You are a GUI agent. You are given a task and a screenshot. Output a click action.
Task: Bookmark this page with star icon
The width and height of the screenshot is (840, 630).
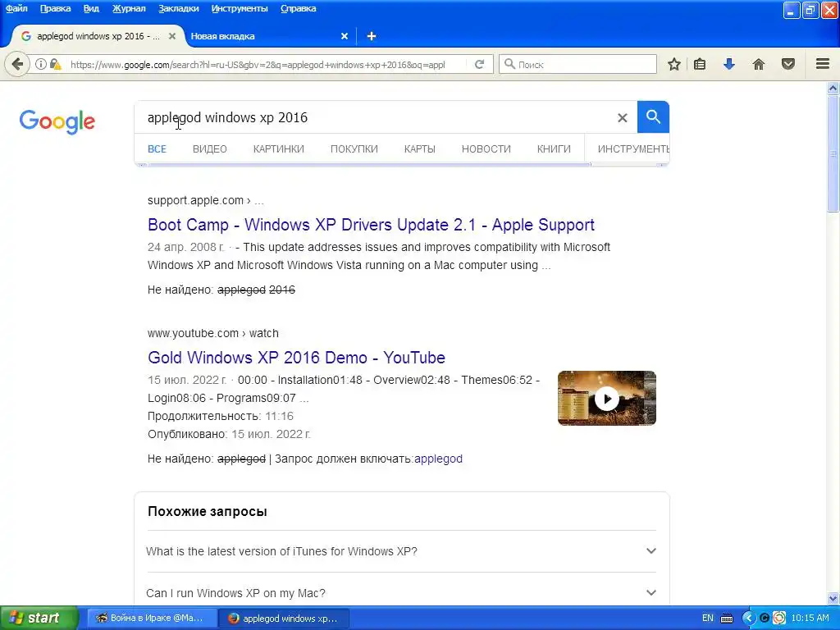click(674, 64)
